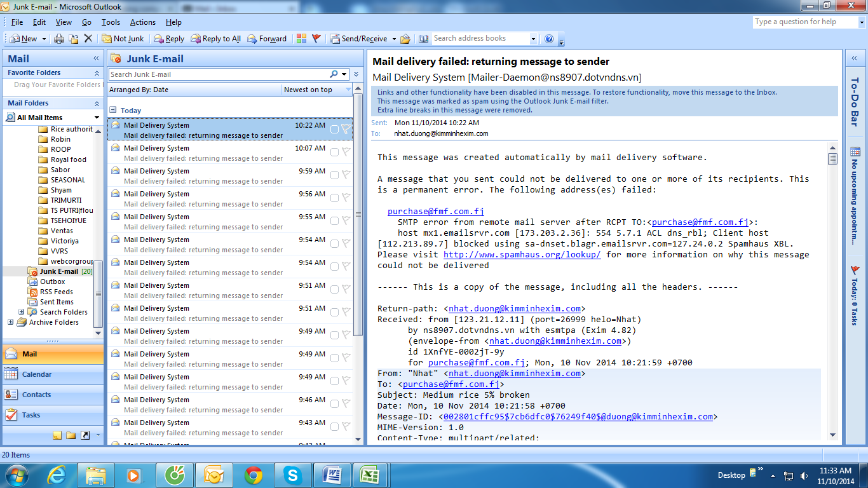Viewport: 868px width, 488px height.
Task: Open the Edit menu
Action: point(39,22)
